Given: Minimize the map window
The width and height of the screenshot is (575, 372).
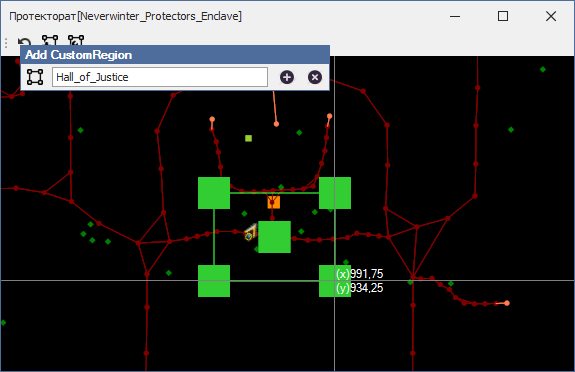Looking at the screenshot, I should [x=455, y=16].
